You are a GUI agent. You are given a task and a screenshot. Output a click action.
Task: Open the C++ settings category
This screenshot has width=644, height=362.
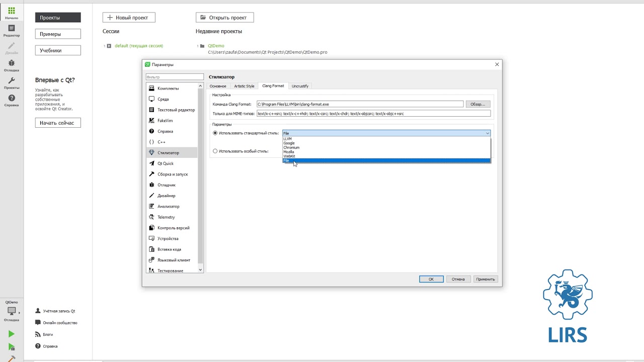pos(172,142)
